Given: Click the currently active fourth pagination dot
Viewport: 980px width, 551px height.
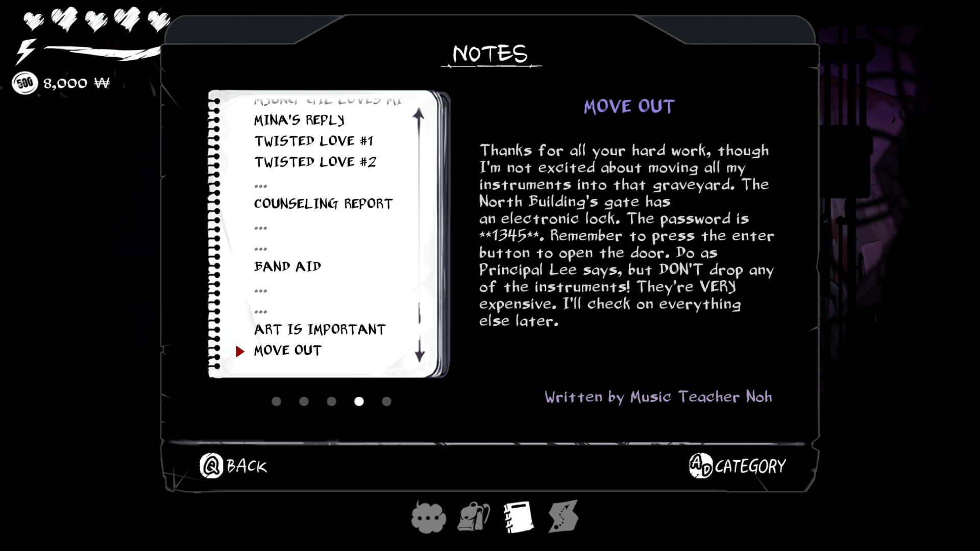Looking at the screenshot, I should (x=358, y=401).
